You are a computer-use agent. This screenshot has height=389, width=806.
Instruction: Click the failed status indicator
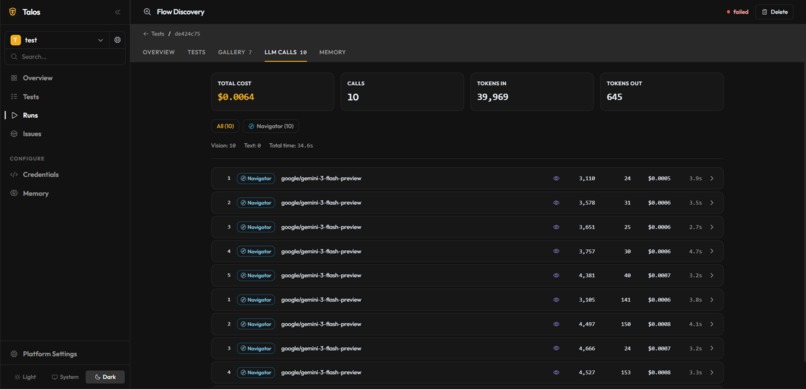pos(738,12)
